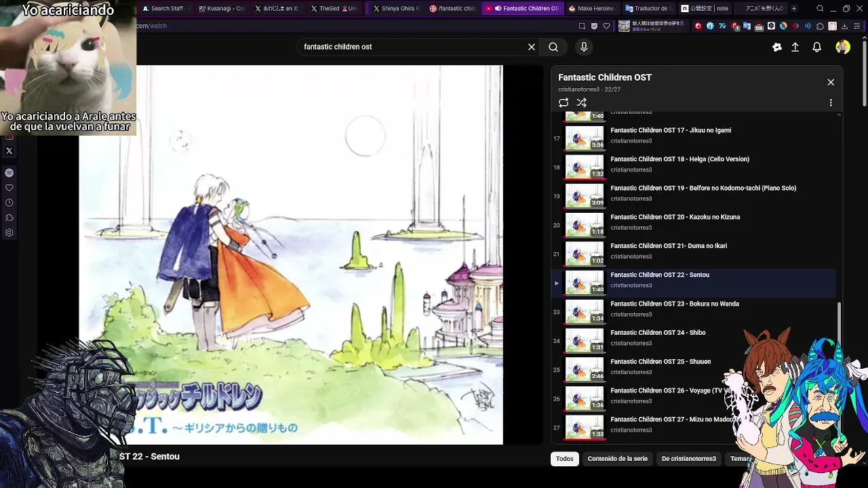
Task: Open thumbnail of OST 24 - Shibo
Action: [x=585, y=340]
